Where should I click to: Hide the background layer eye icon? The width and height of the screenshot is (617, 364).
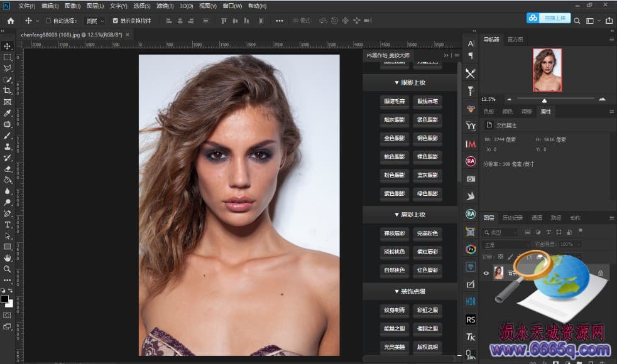pyautogui.click(x=486, y=273)
